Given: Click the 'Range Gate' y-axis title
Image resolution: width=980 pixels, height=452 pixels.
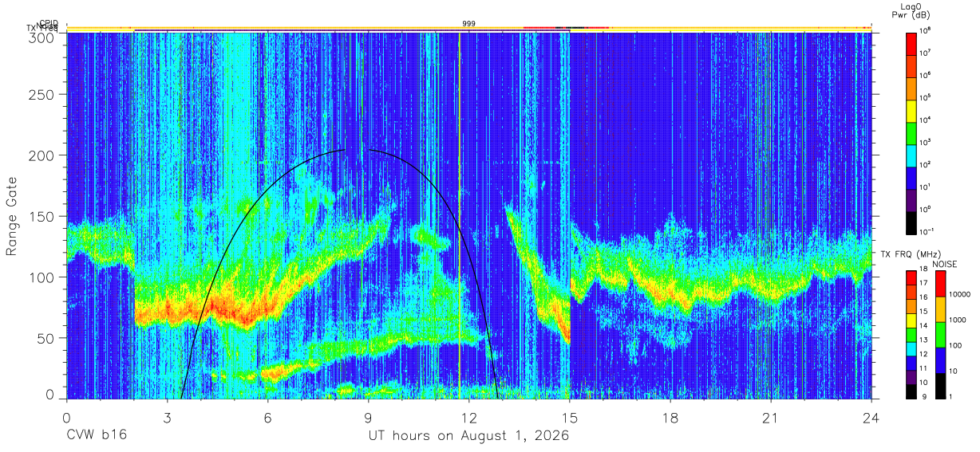Looking at the screenshot, I should click(14, 217).
